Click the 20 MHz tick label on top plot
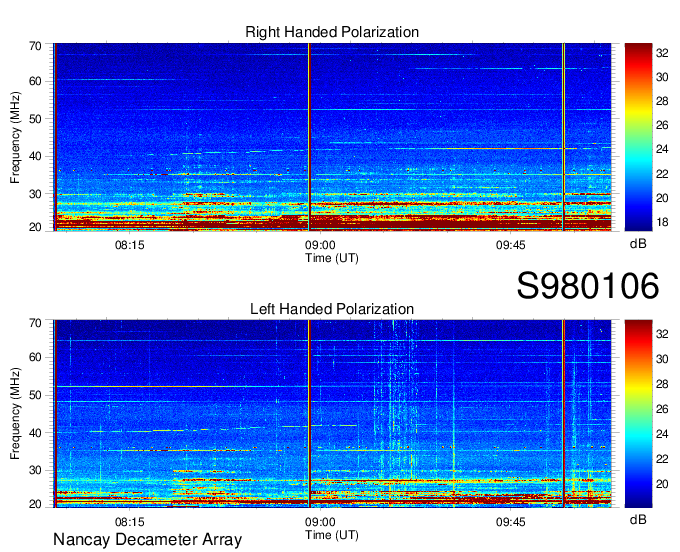 coord(35,227)
